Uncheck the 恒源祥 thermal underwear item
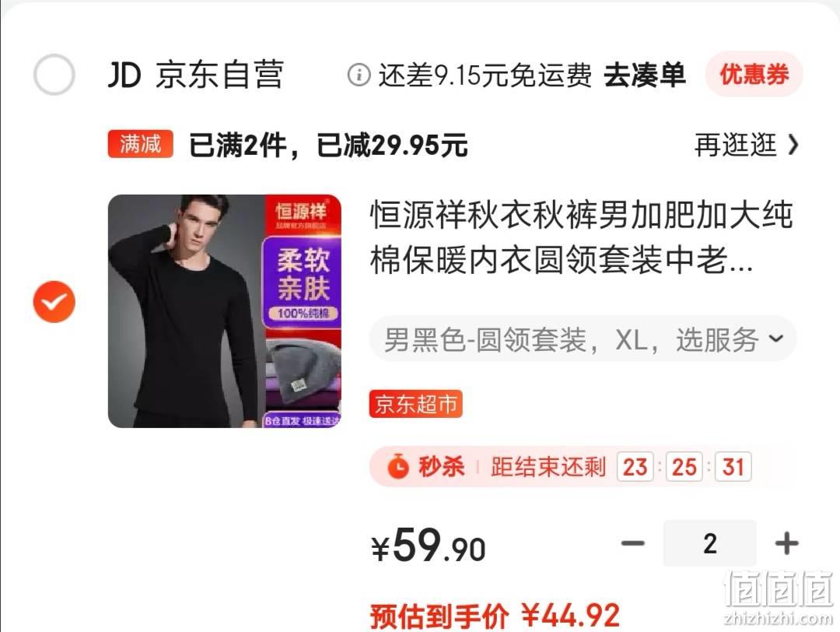 (x=54, y=302)
